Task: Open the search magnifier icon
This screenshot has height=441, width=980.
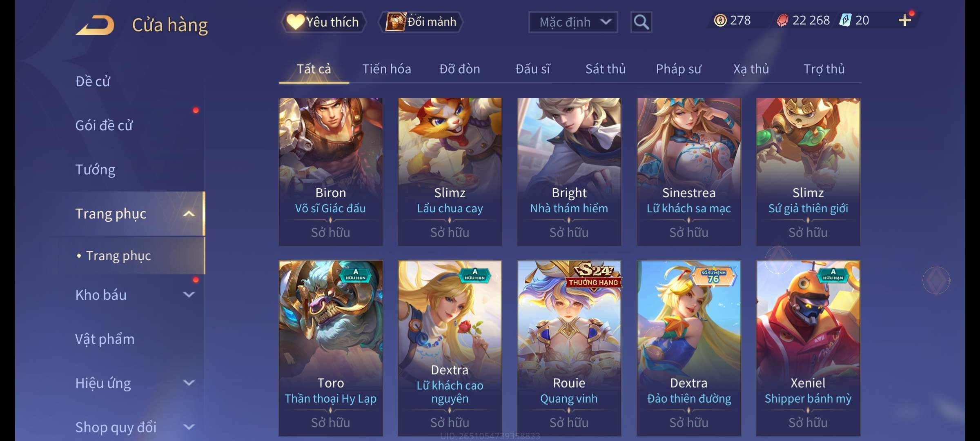Action: (641, 22)
